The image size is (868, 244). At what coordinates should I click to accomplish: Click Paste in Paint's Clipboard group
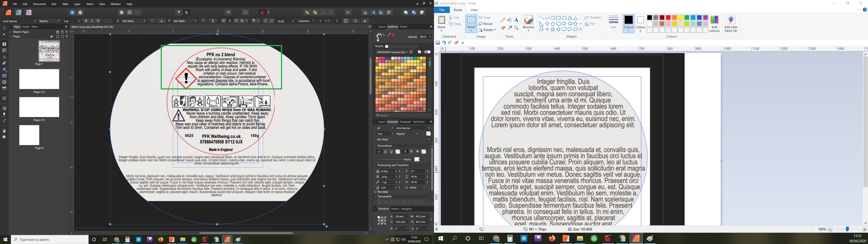coord(441,23)
